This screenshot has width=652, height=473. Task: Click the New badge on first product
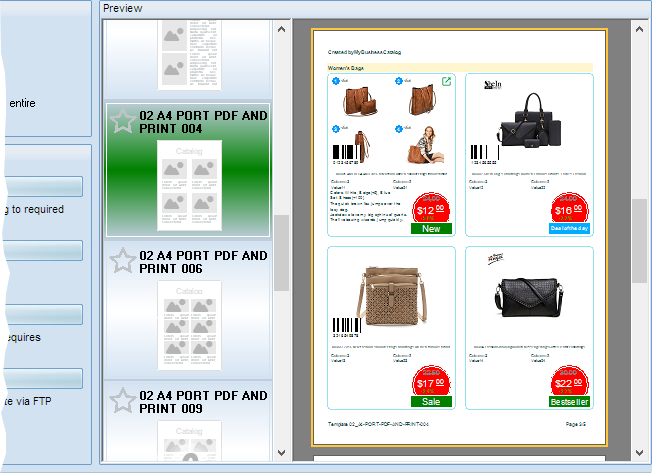pyautogui.click(x=431, y=229)
